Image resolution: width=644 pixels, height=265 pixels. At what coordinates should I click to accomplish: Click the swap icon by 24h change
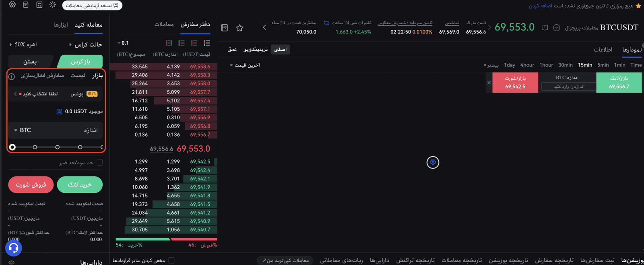pyautogui.click(x=326, y=23)
